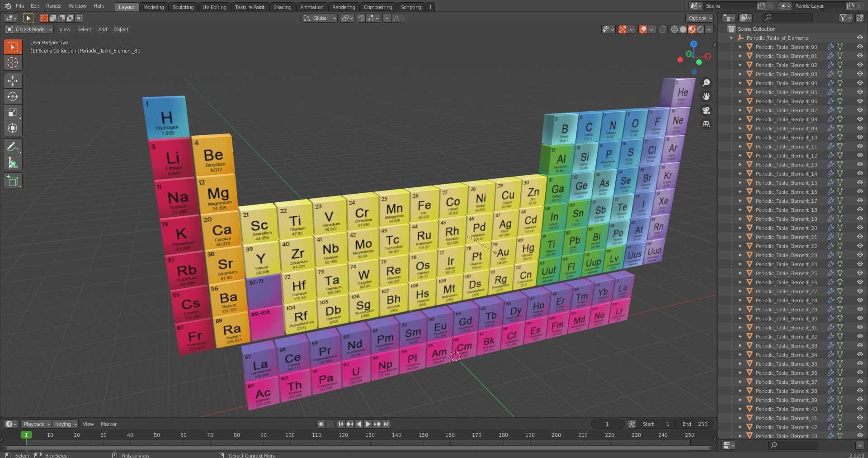Toggle proportional editing
Screen dimensions: 868x458
(x=387, y=18)
